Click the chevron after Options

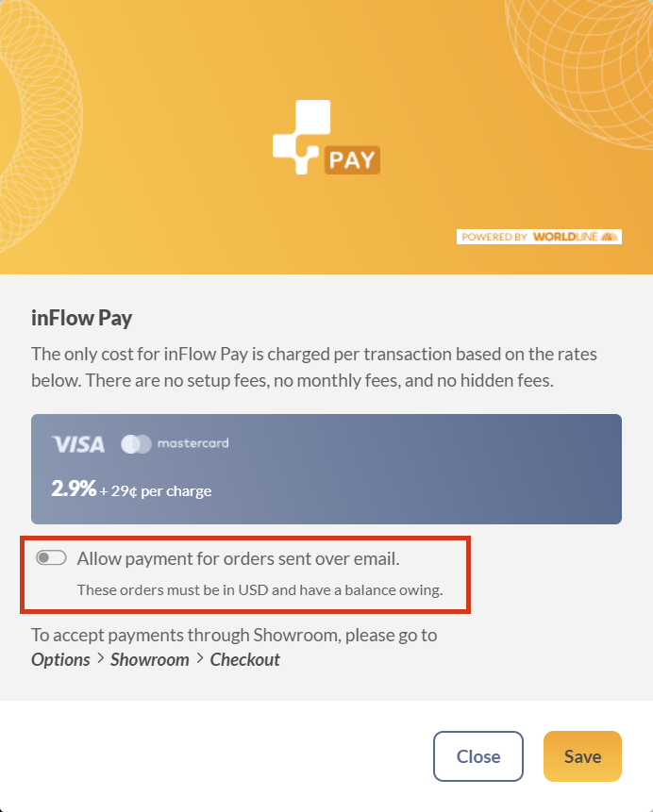101,658
